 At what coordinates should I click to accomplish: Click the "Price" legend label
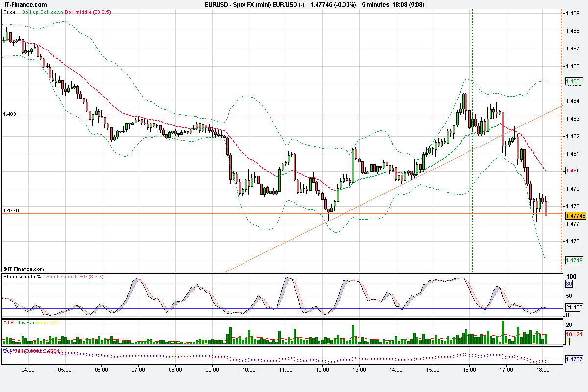click(9, 12)
